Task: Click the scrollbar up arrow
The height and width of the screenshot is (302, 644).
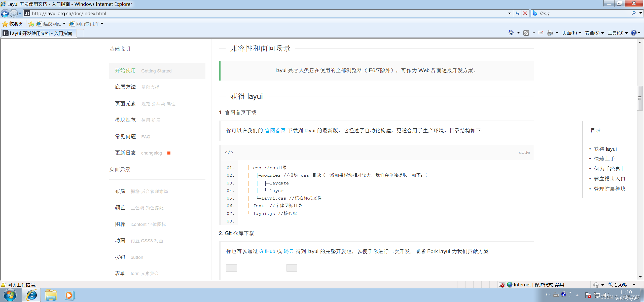Action: [640, 42]
